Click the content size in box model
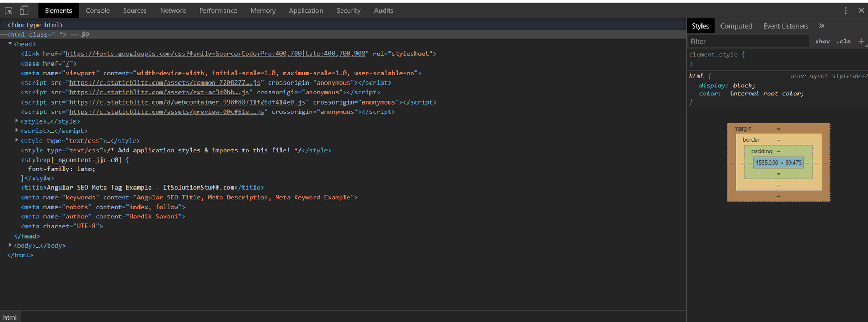 [778, 163]
